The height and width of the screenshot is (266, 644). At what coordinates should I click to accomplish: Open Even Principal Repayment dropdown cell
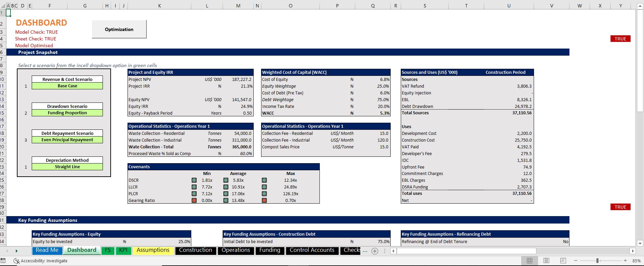click(x=67, y=140)
